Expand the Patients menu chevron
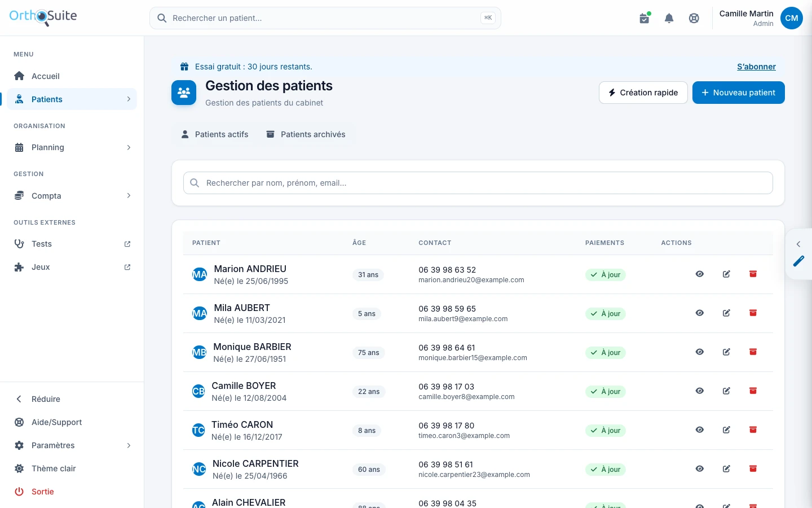Viewport: 812px width, 508px height. [129, 99]
